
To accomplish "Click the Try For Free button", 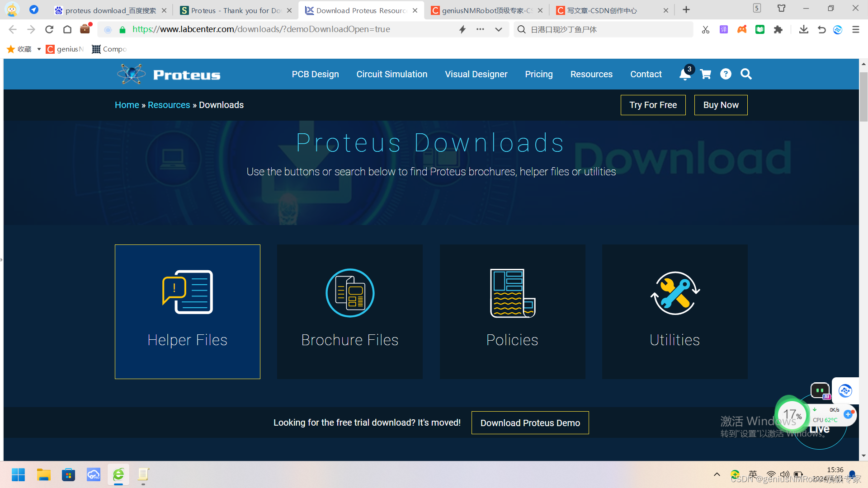I will (x=653, y=105).
